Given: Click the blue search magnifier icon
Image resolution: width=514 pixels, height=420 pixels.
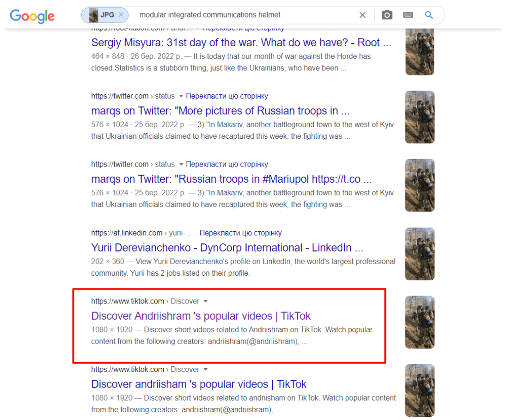Looking at the screenshot, I should (x=429, y=15).
